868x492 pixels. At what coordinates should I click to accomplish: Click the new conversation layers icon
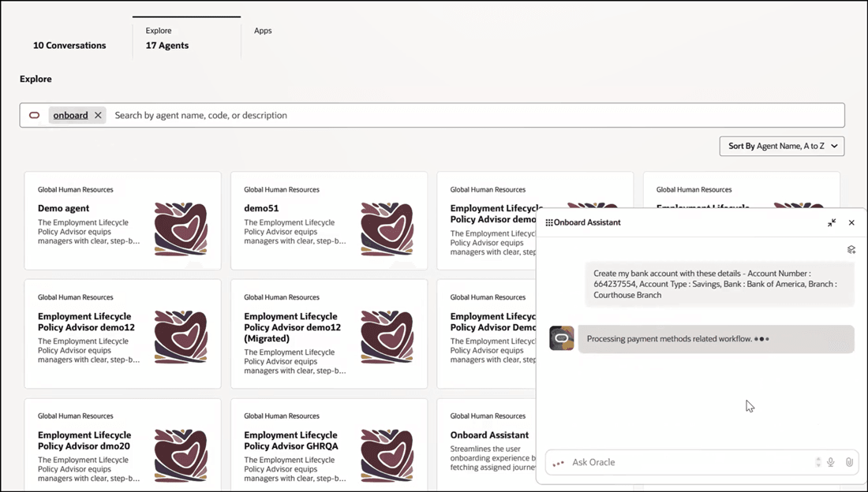pyautogui.click(x=851, y=250)
